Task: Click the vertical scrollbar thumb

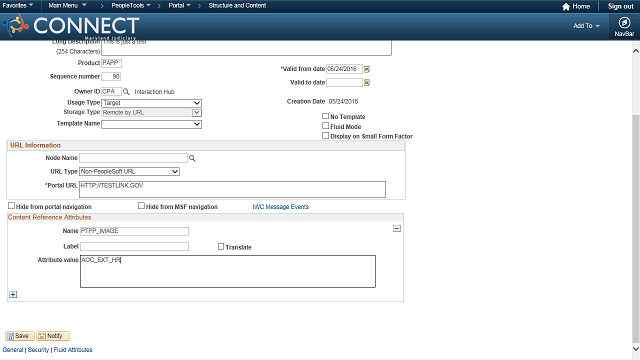Action: 636,229
